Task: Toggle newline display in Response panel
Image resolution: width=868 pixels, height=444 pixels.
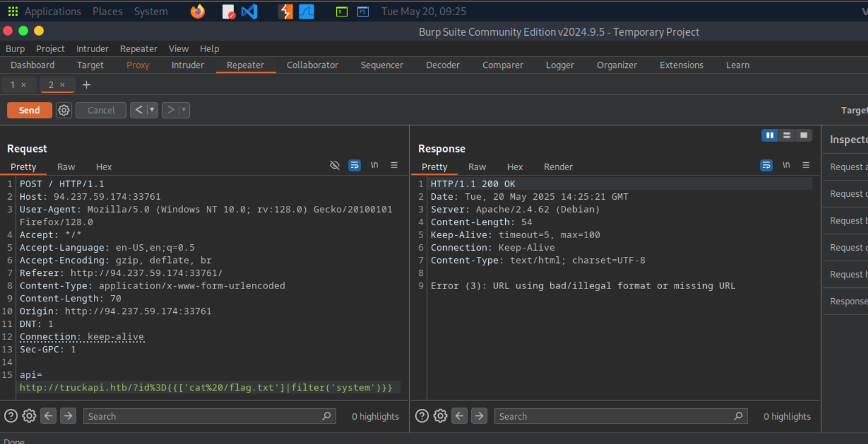Action: pos(786,165)
